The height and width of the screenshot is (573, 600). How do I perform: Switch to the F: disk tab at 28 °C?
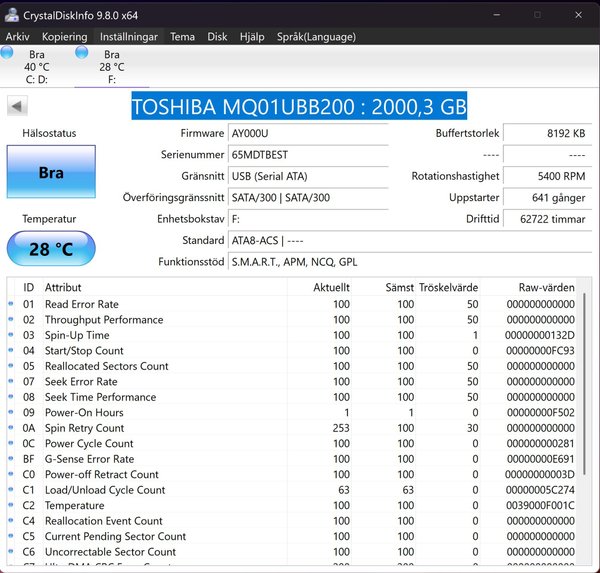112,67
